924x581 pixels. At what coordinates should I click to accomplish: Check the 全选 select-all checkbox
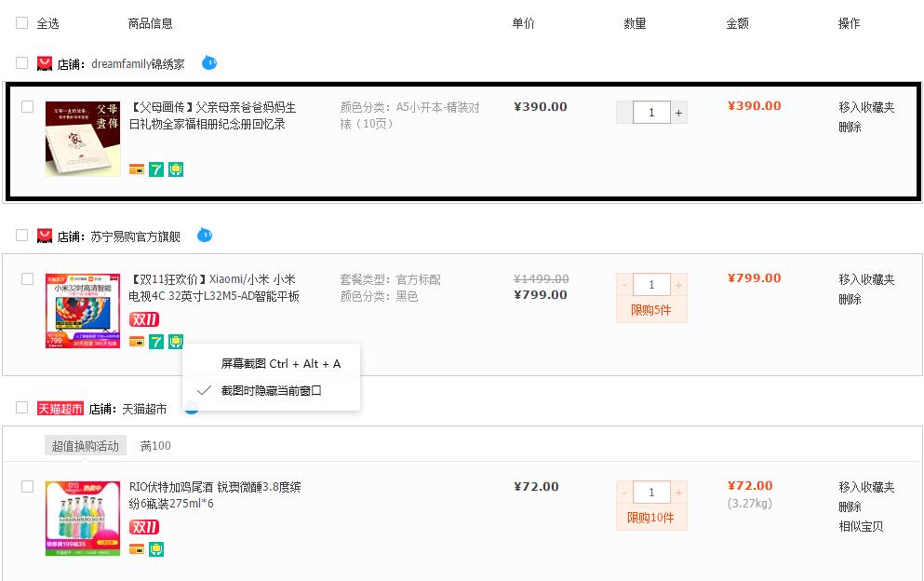tap(21, 21)
